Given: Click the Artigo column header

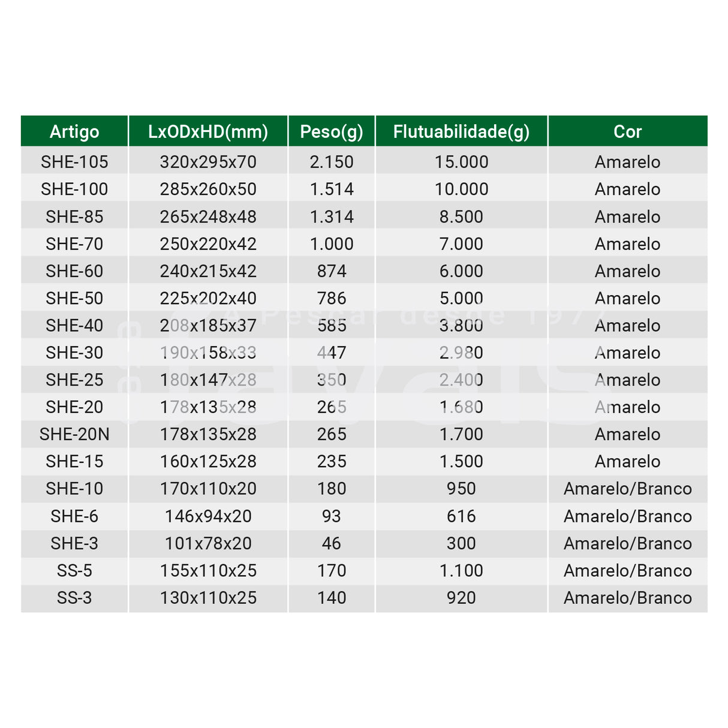Looking at the screenshot, I should (x=74, y=131).
